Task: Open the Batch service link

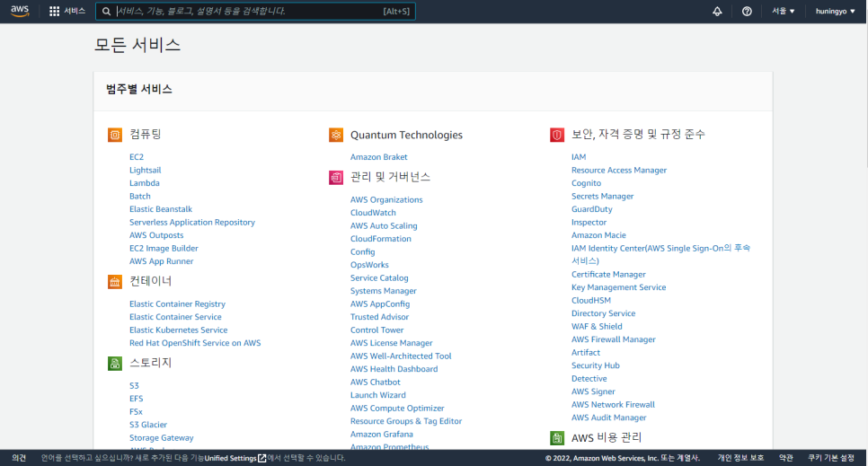Action: [x=140, y=197]
